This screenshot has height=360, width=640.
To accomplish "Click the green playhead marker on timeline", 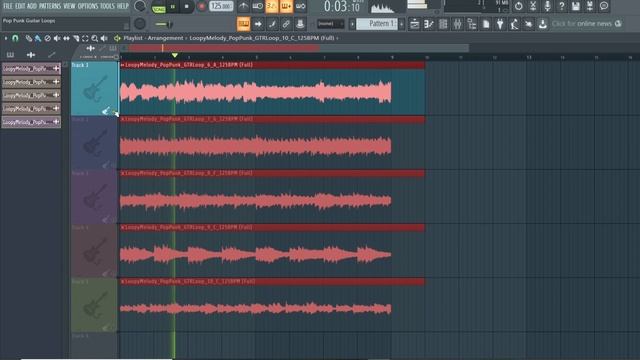I will [x=175, y=55].
